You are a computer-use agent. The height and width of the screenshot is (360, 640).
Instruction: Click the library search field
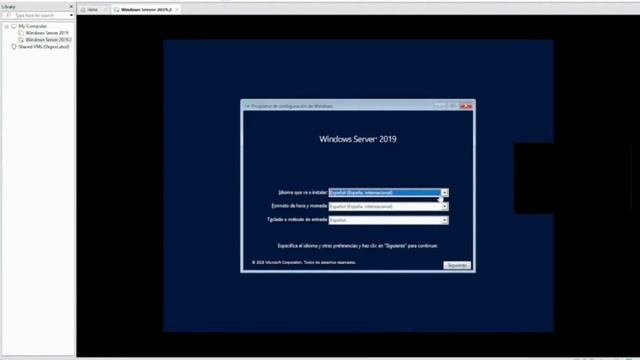point(39,15)
